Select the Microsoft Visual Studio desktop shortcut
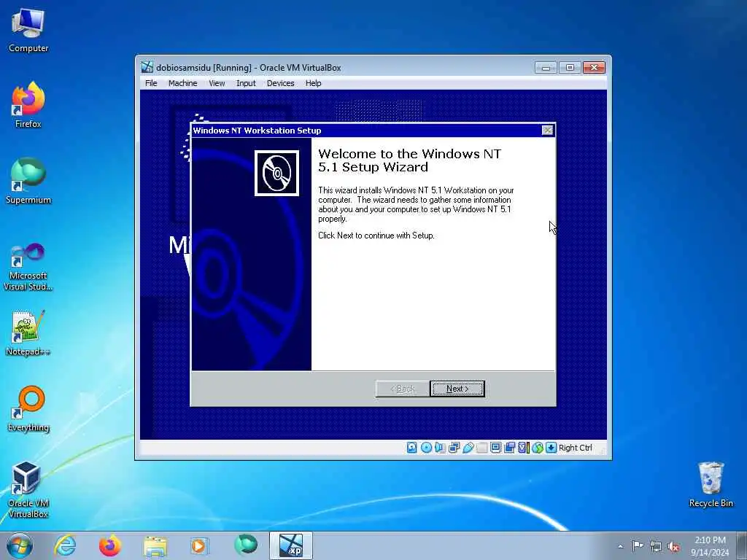Screen dimensions: 747x560 [28, 267]
